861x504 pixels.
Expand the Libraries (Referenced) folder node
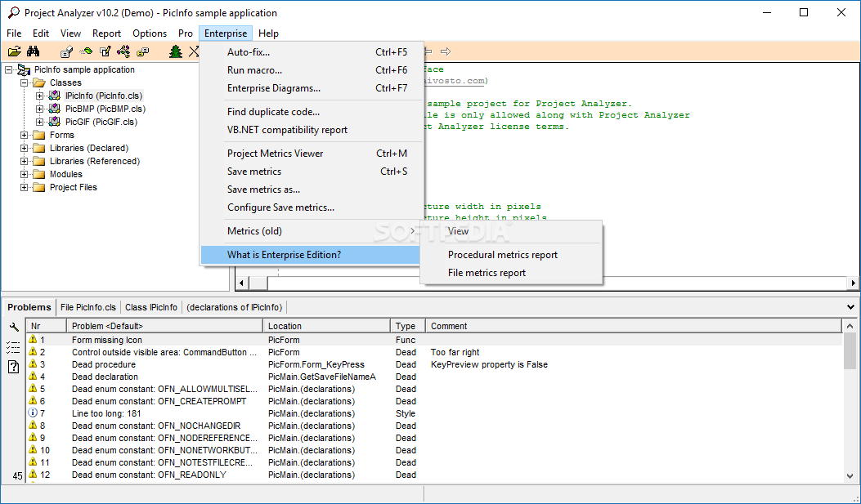25,161
